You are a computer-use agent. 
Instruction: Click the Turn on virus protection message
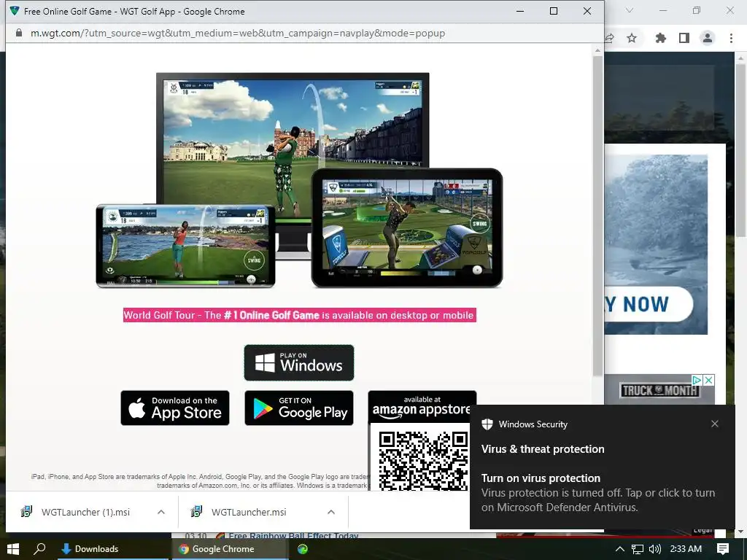pyautogui.click(x=598, y=492)
